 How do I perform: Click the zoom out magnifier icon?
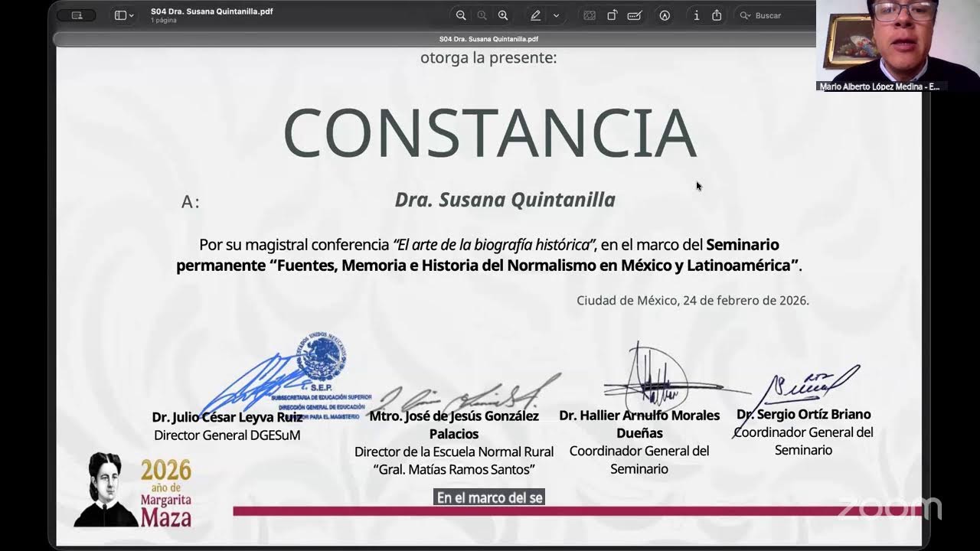(461, 15)
